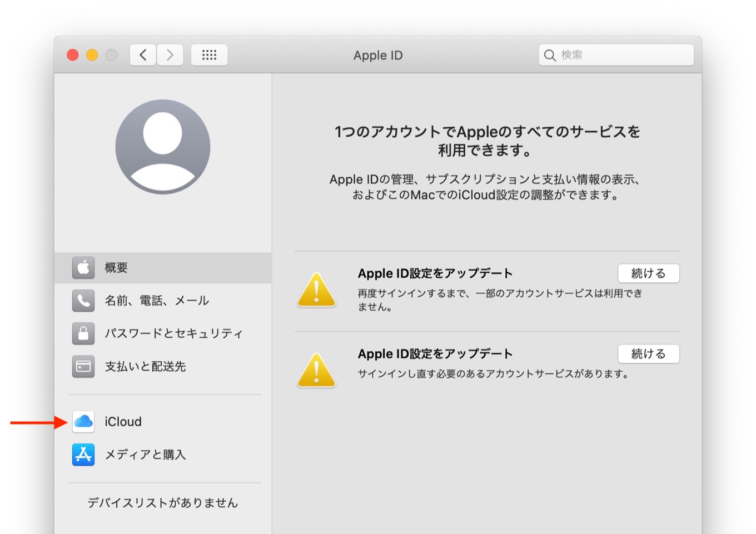This screenshot has width=756, height=534.
Task: Click the search magnifier icon
Action: coord(550,55)
